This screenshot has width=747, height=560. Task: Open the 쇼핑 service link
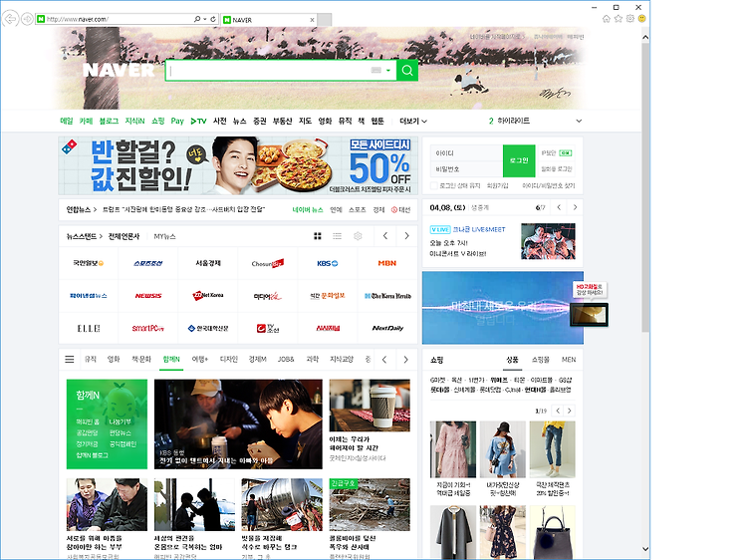pos(157,121)
